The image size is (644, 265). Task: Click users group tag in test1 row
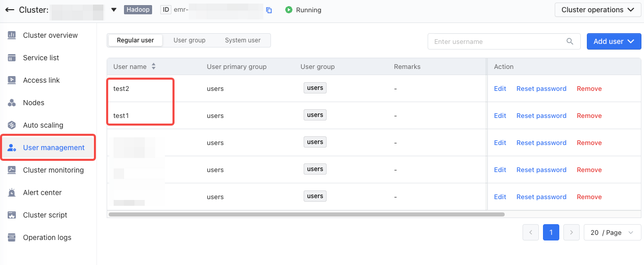pos(315,115)
